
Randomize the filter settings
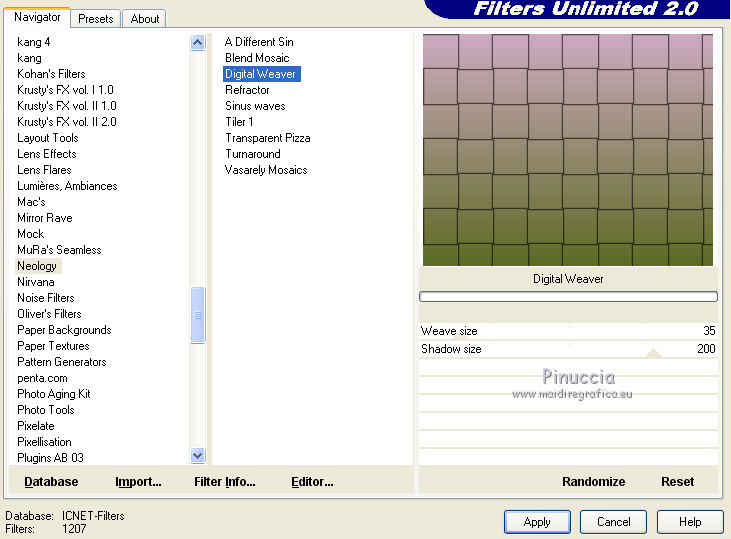[593, 482]
